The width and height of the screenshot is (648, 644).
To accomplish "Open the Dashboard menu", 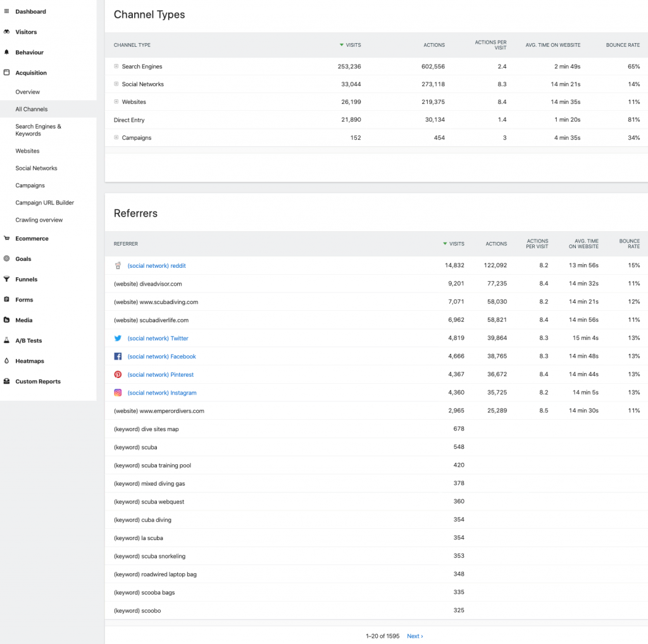I will click(30, 11).
